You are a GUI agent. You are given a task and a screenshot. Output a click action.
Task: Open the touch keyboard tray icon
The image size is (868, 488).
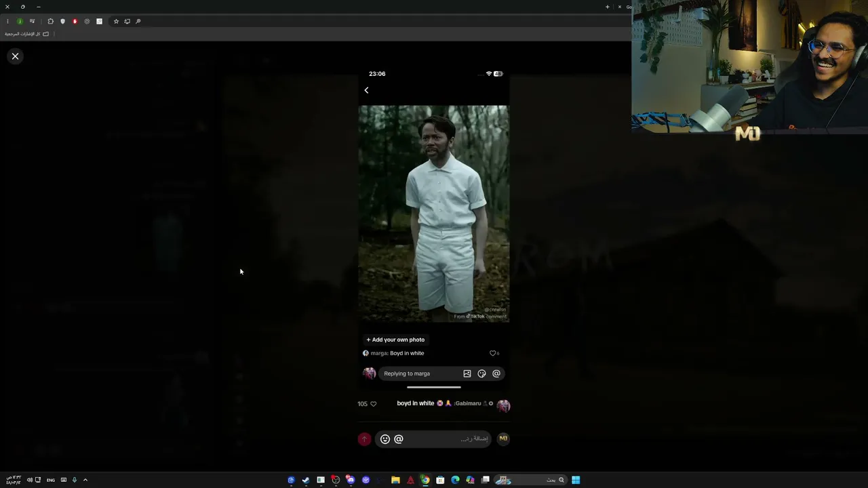64,480
